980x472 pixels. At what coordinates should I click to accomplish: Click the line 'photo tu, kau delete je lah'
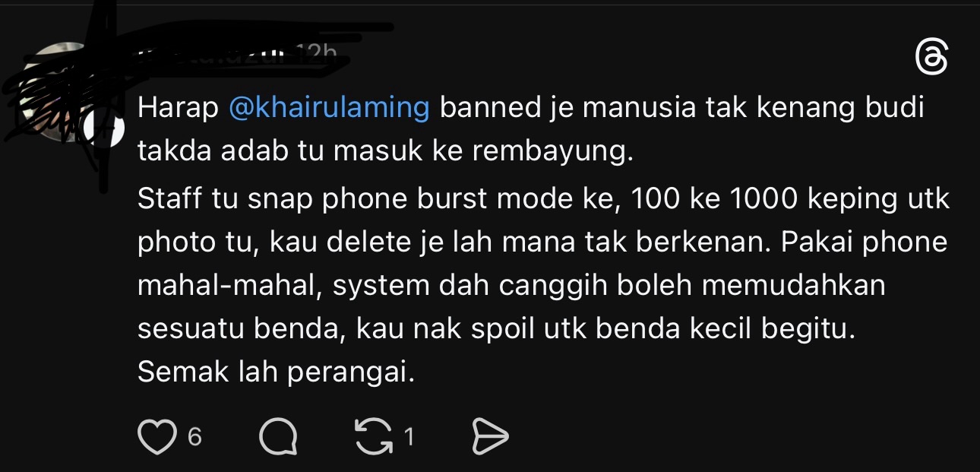(x=543, y=242)
